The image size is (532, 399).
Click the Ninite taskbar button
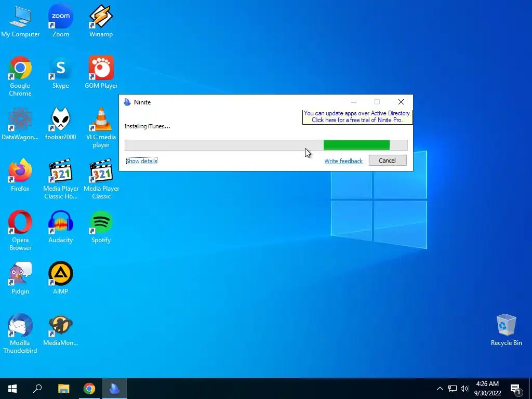tap(115, 389)
